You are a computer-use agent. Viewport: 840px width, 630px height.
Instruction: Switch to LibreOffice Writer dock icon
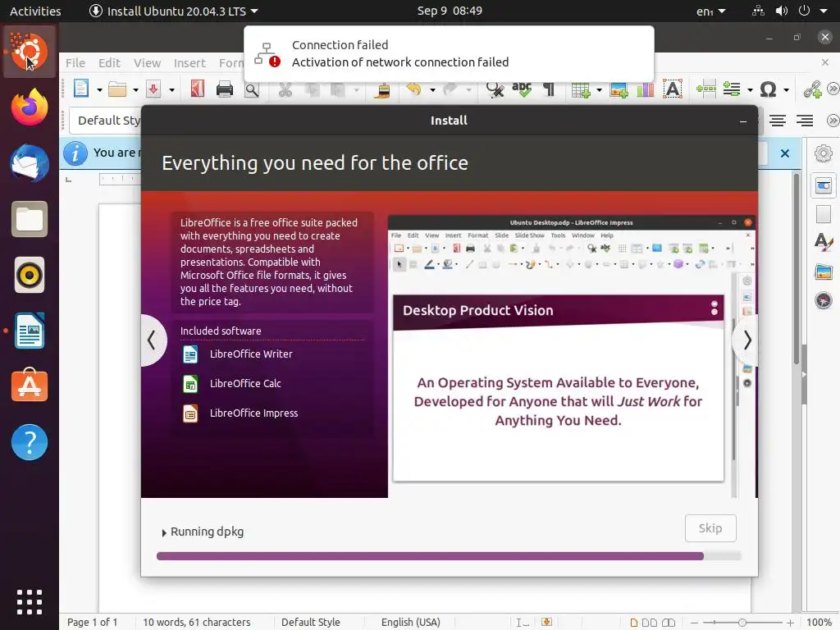click(30, 331)
